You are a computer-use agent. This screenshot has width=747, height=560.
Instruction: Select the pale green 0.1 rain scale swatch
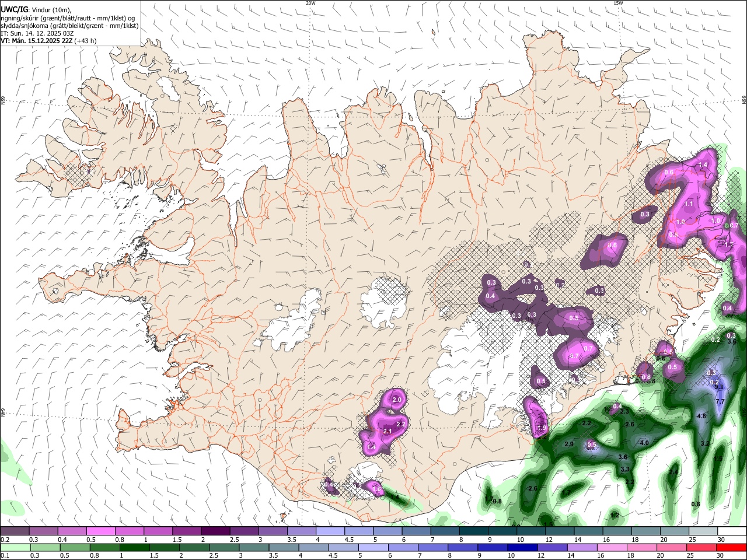[15, 547]
